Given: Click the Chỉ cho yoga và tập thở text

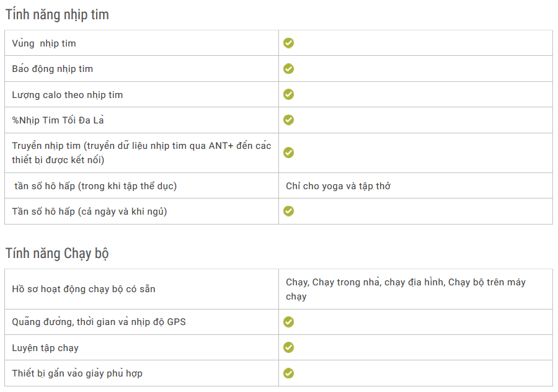Looking at the screenshot, I should pos(338,186).
